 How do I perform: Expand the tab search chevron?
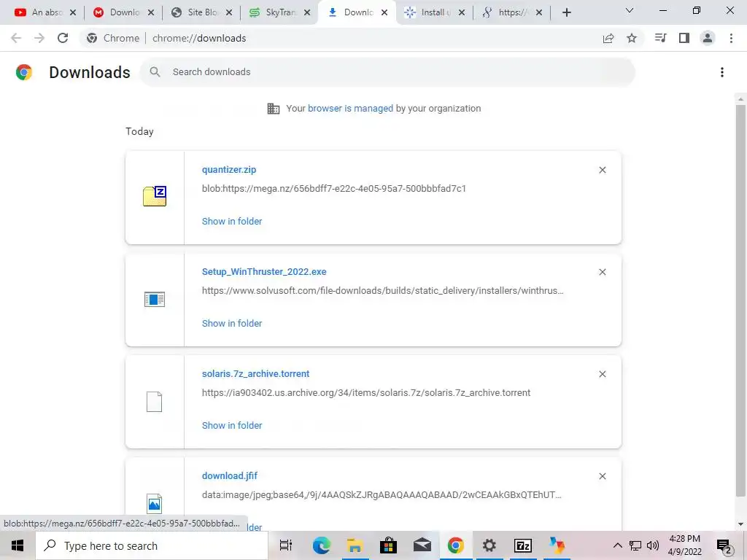[x=630, y=10]
